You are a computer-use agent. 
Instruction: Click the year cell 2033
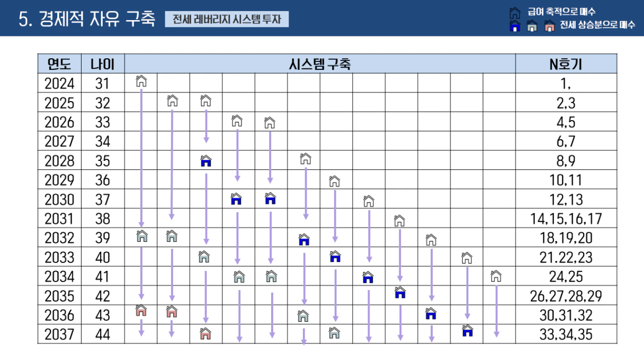(x=59, y=257)
